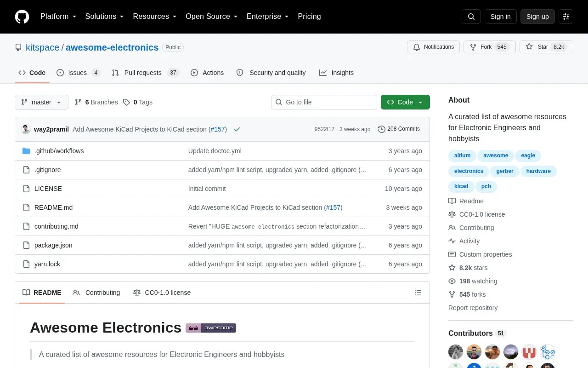This screenshot has height=368, width=588.
Task: Expand the Enterprise menu
Action: [x=268, y=17]
